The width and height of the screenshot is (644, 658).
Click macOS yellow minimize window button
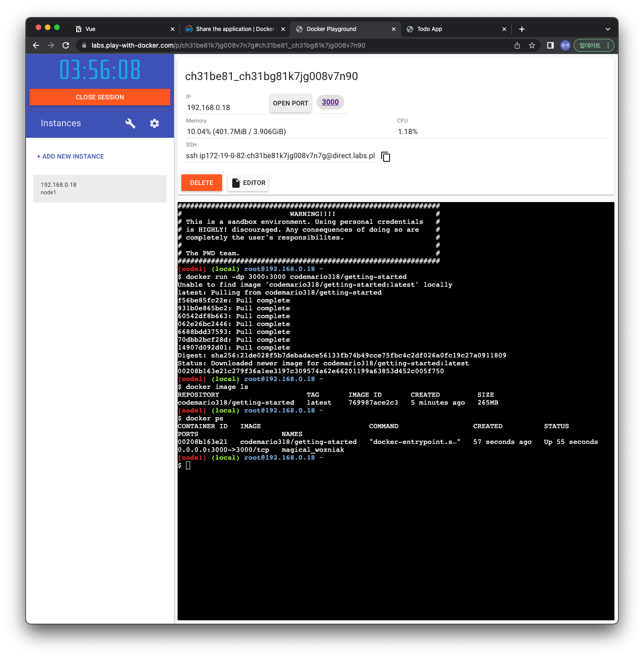tap(48, 27)
